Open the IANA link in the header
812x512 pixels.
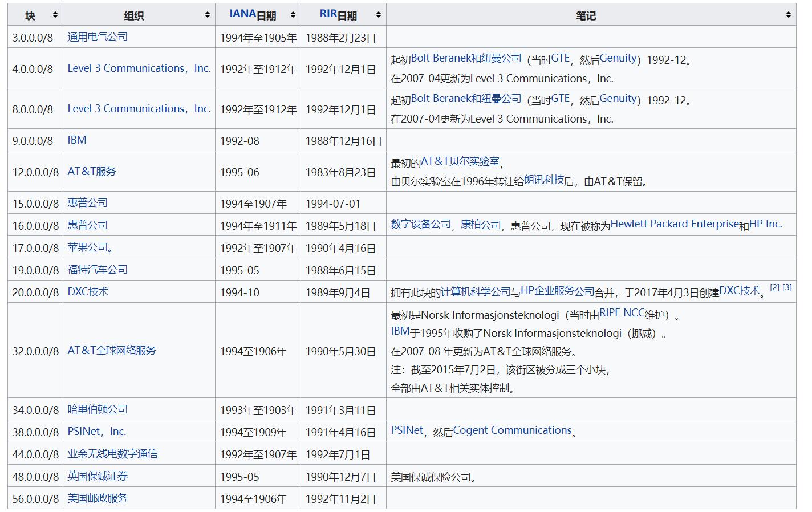point(243,14)
